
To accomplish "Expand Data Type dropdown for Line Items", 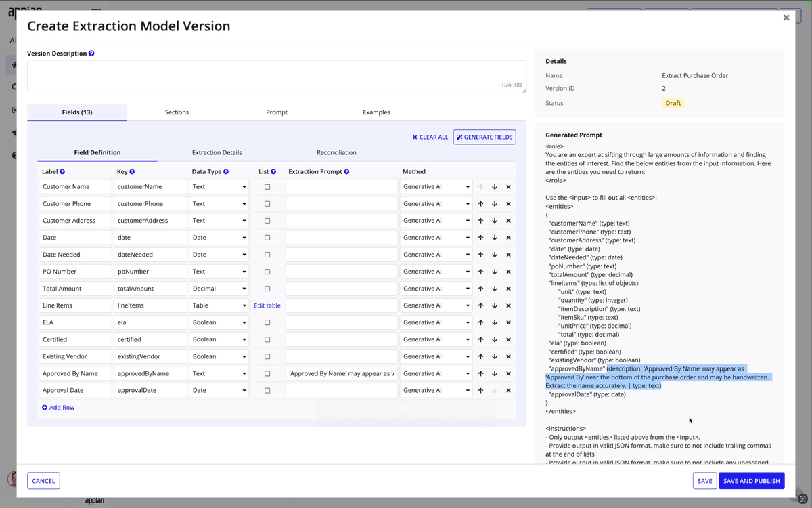I will tap(219, 305).
